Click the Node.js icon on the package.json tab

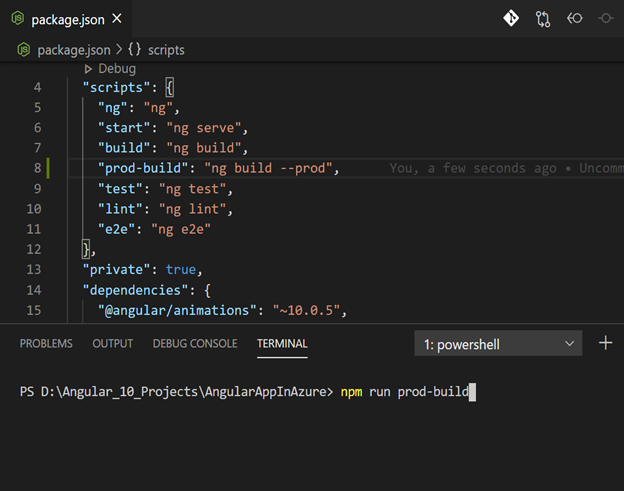pos(18,19)
